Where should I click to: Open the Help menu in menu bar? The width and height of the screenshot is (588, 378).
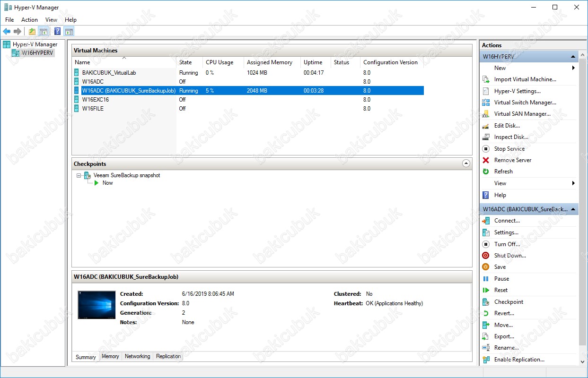coord(70,20)
